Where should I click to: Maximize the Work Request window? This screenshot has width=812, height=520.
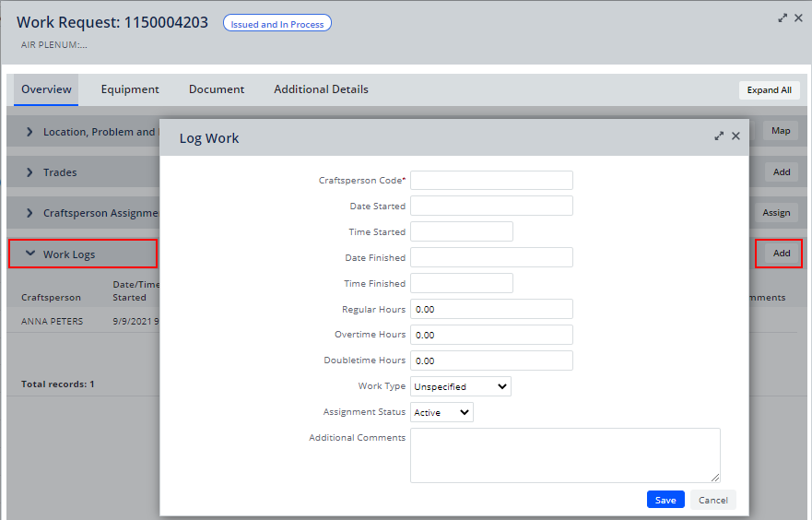(x=783, y=18)
